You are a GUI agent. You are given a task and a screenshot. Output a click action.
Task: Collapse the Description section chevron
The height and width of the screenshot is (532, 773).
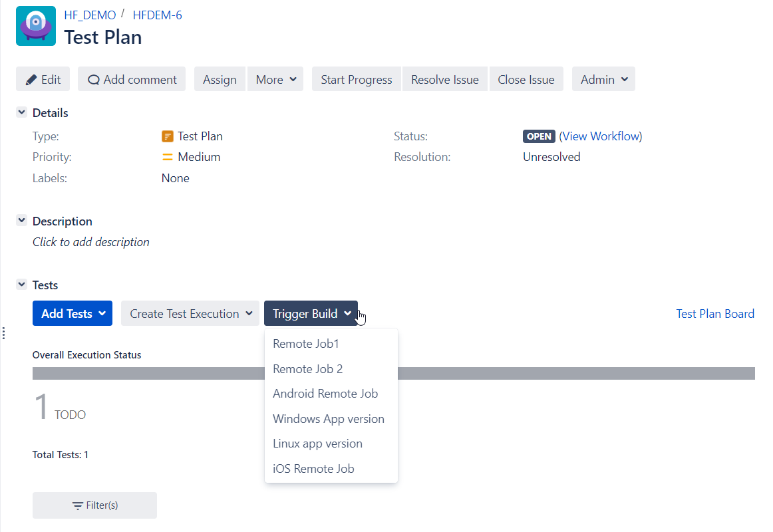tap(22, 220)
